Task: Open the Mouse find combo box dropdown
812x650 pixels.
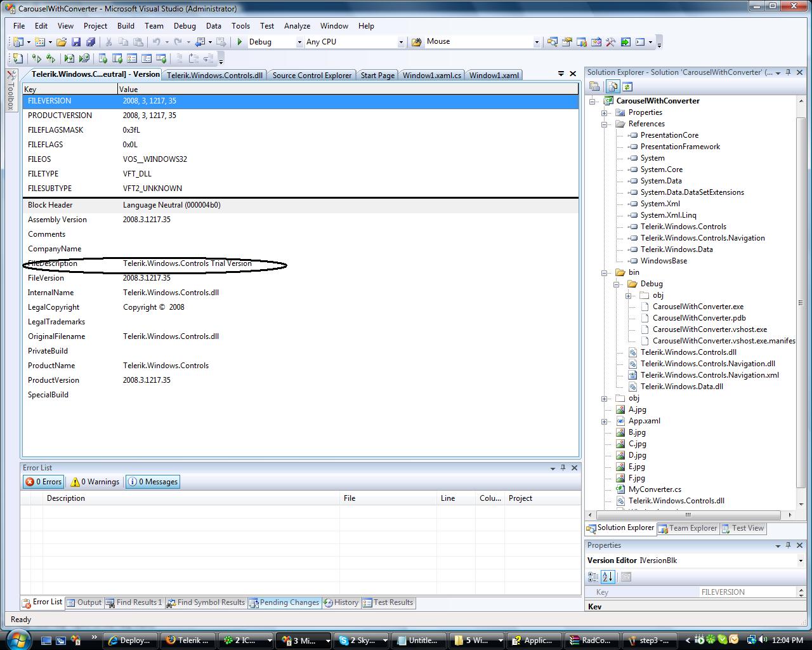Action: point(537,43)
